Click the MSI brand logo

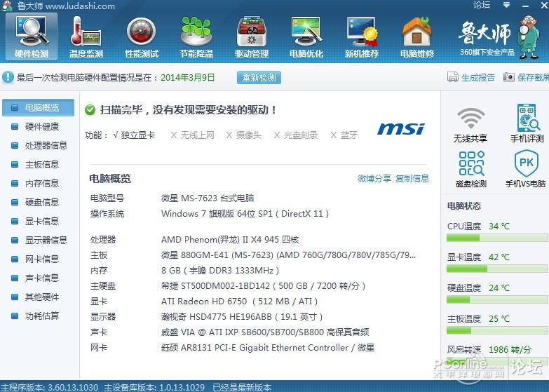pyautogui.click(x=401, y=129)
